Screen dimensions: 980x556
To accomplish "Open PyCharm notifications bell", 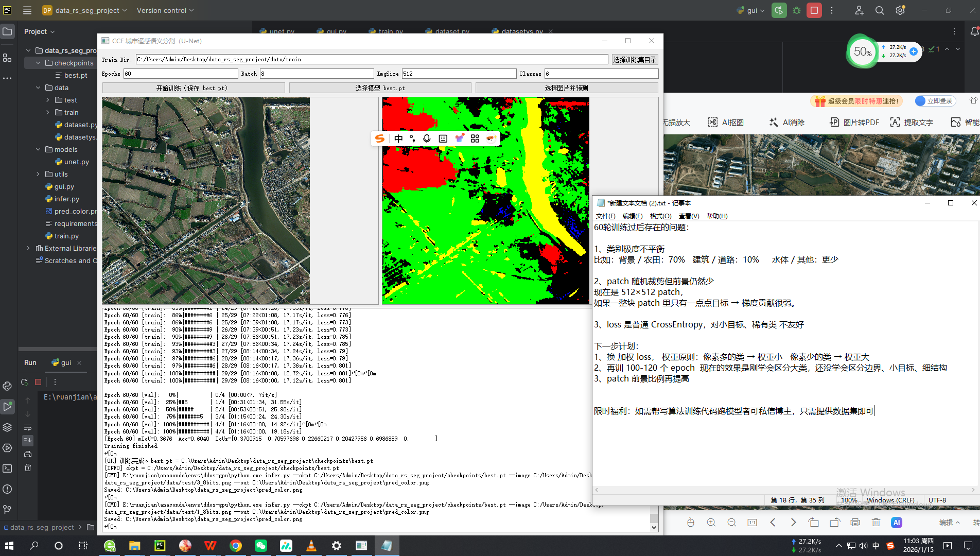I will coord(974,31).
